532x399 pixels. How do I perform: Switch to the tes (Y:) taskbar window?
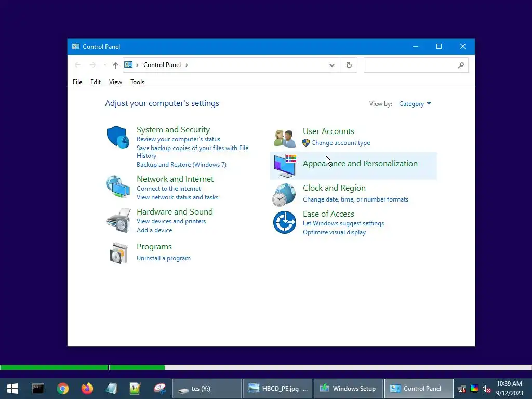pyautogui.click(x=207, y=389)
